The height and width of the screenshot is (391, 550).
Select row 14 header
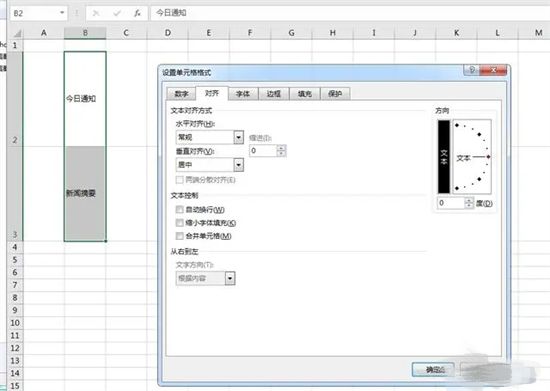pos(15,373)
